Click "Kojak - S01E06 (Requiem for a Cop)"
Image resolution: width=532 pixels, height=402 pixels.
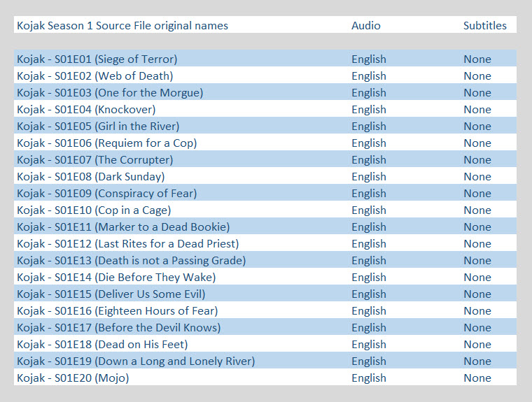[x=107, y=143]
